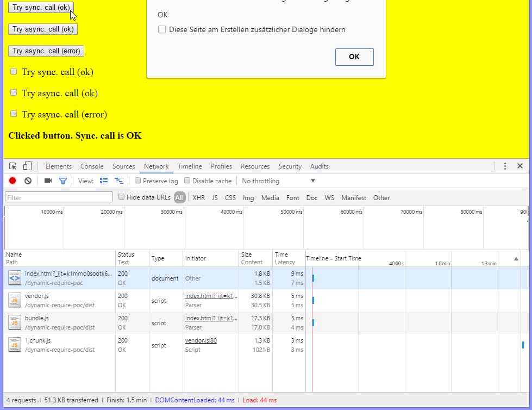The image size is (532, 410).
Task: Switch to large request rows view icon
Action: tap(104, 181)
